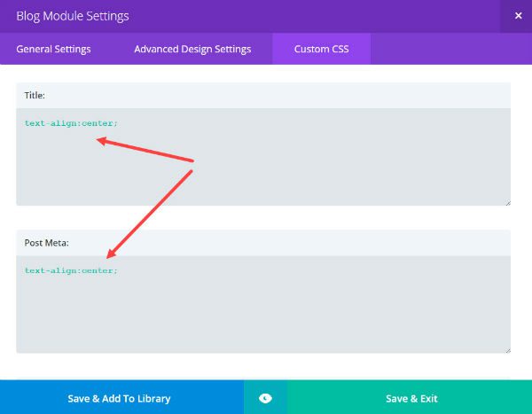532x414 pixels.
Task: Click the Title: field label
Action: click(x=35, y=96)
